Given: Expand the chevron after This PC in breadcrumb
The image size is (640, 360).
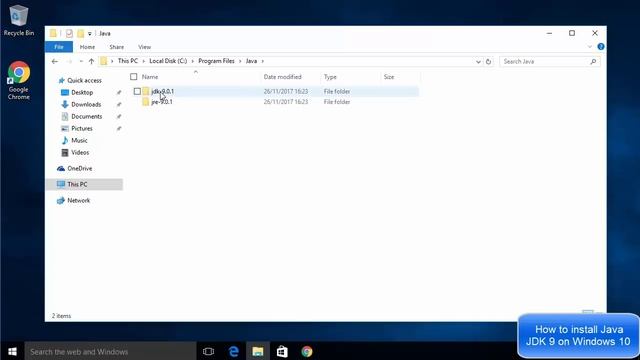Looking at the screenshot, I should point(144,61).
